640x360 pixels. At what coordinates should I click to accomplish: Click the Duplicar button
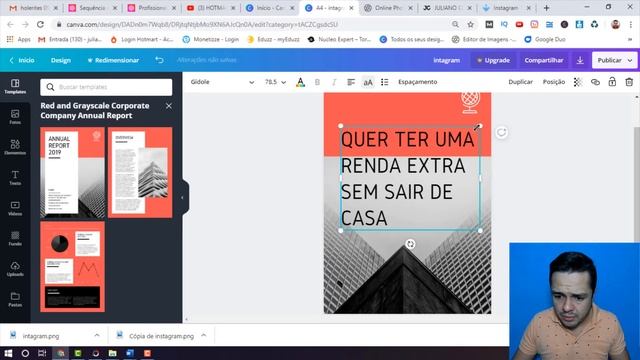520,82
